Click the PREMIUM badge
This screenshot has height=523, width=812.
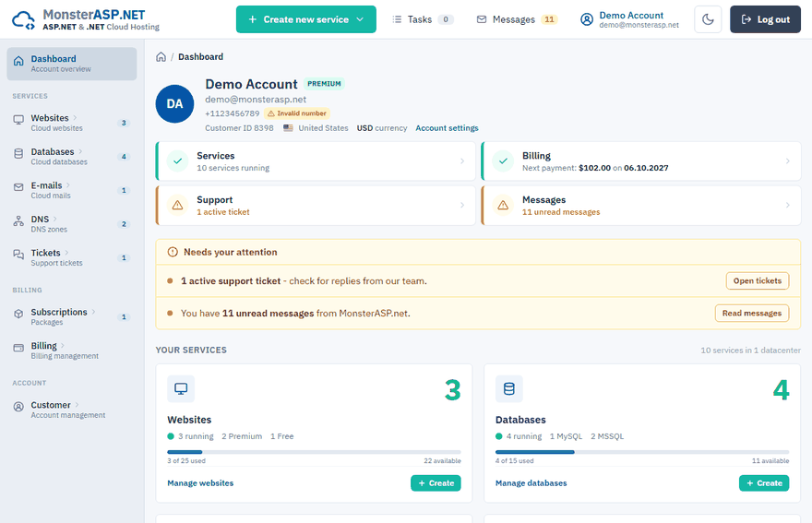(324, 83)
